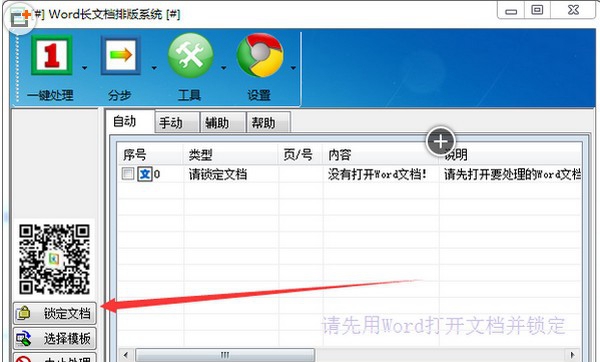Expand the 一键处理 dropdown arrow
The height and width of the screenshot is (362, 600).
click(85, 68)
